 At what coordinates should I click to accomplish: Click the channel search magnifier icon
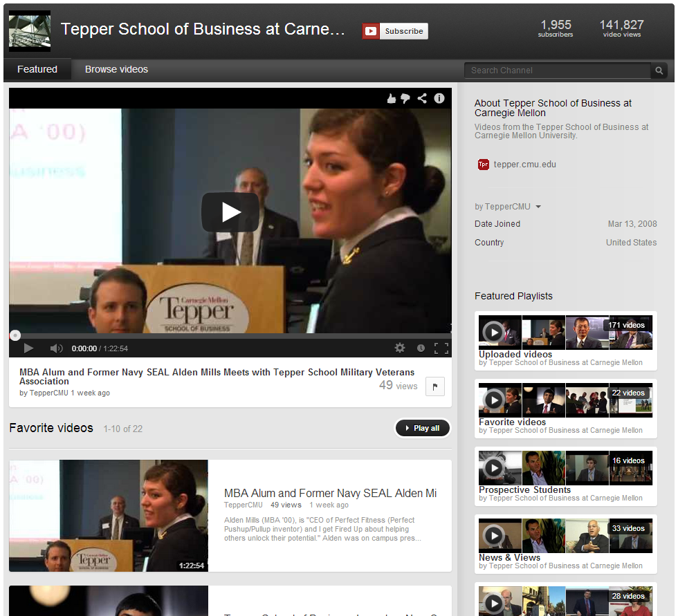click(659, 71)
